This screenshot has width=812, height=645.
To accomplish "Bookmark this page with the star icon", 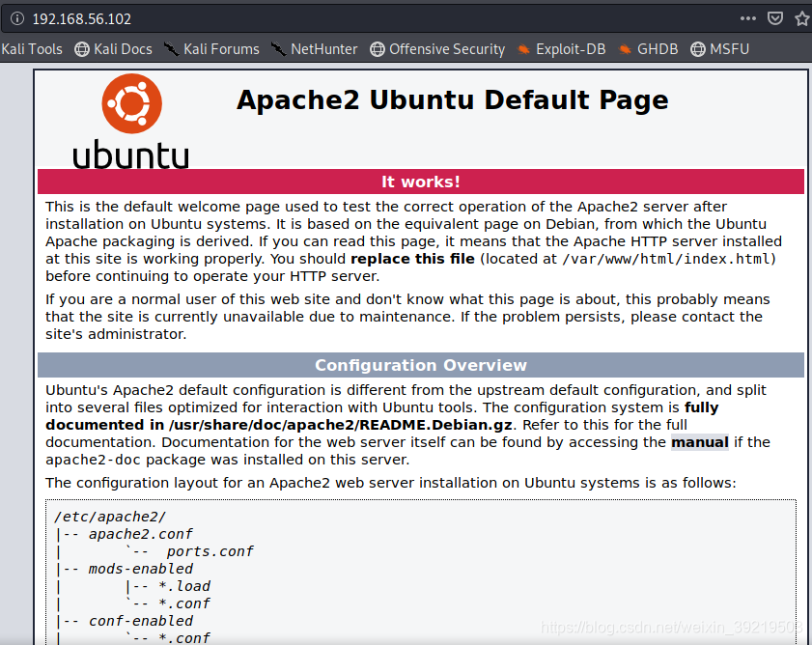I will [802, 18].
